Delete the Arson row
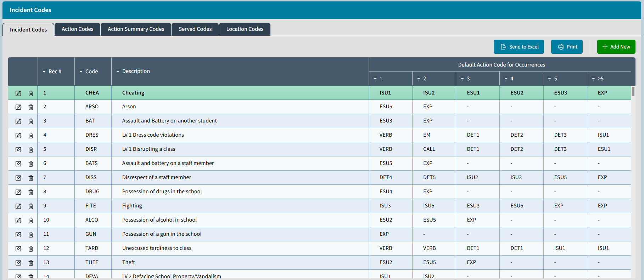This screenshot has width=644, height=280. pos(31,107)
